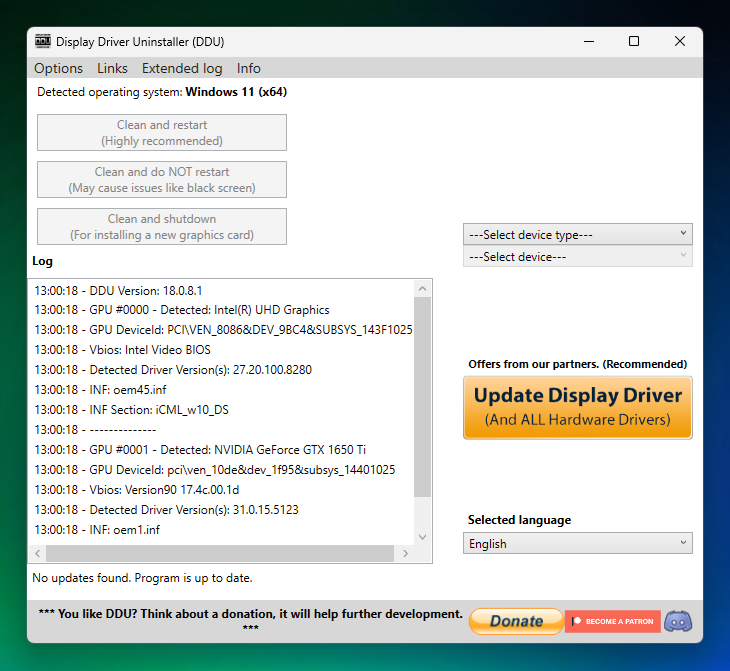Select log line INF: oem1.inf
The width and height of the screenshot is (730, 671).
click(x=97, y=530)
